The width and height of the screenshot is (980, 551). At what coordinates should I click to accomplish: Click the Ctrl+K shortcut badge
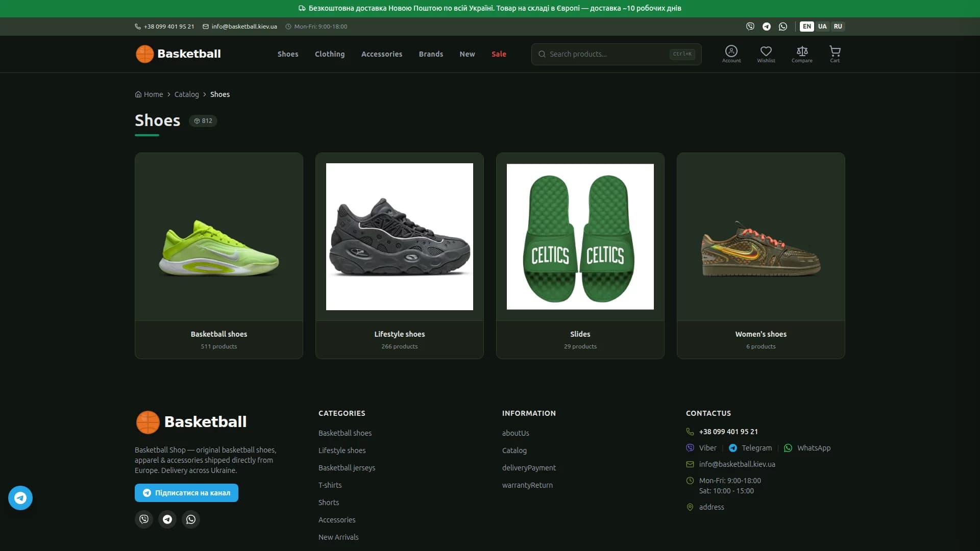[x=682, y=54]
